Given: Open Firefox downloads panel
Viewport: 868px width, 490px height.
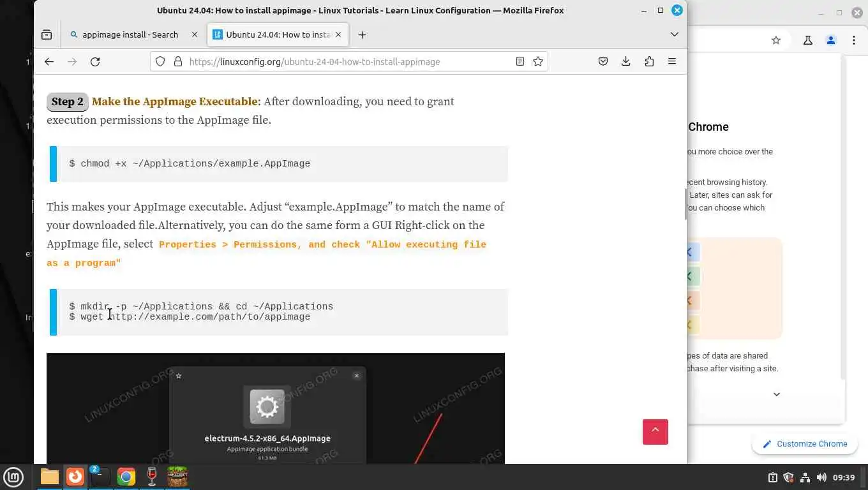Looking at the screenshot, I should [626, 61].
